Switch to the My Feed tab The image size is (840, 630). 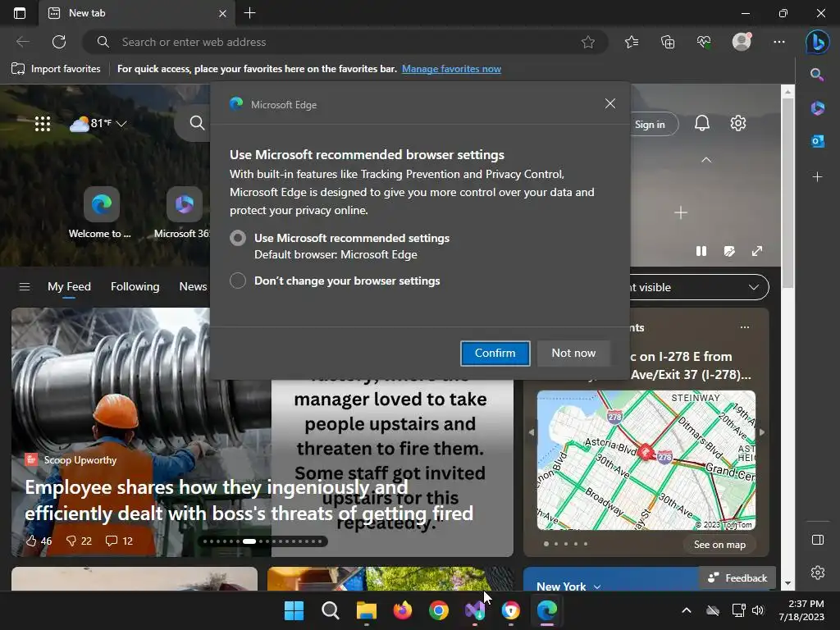coord(69,286)
